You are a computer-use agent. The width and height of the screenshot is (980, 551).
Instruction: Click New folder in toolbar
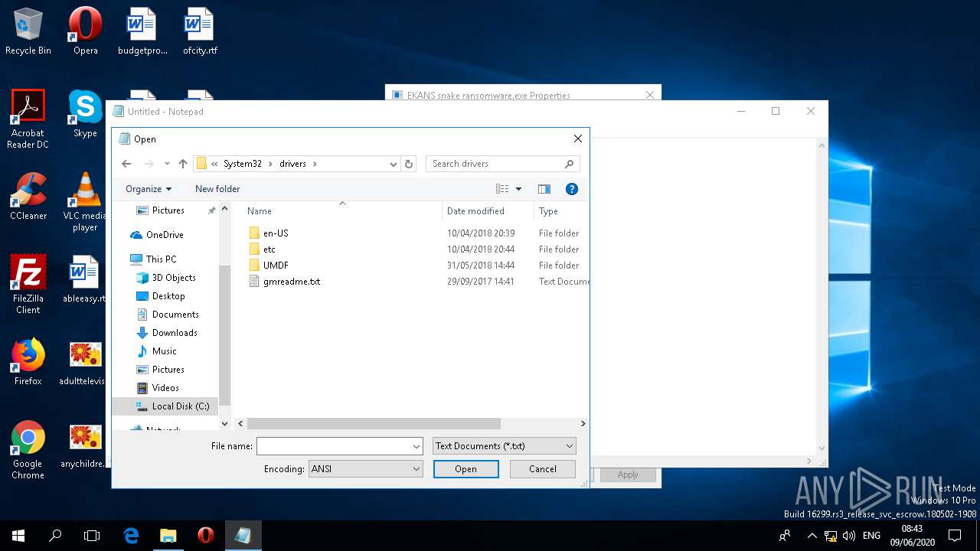(217, 189)
